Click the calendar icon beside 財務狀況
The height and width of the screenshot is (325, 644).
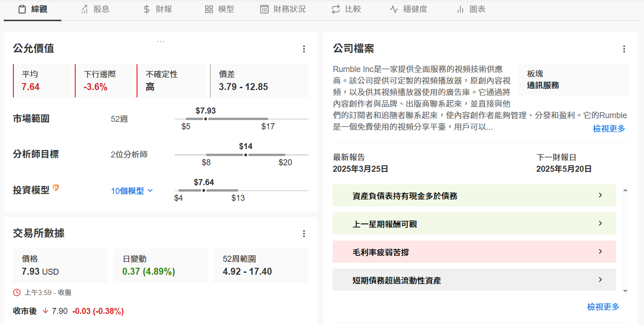(x=264, y=9)
